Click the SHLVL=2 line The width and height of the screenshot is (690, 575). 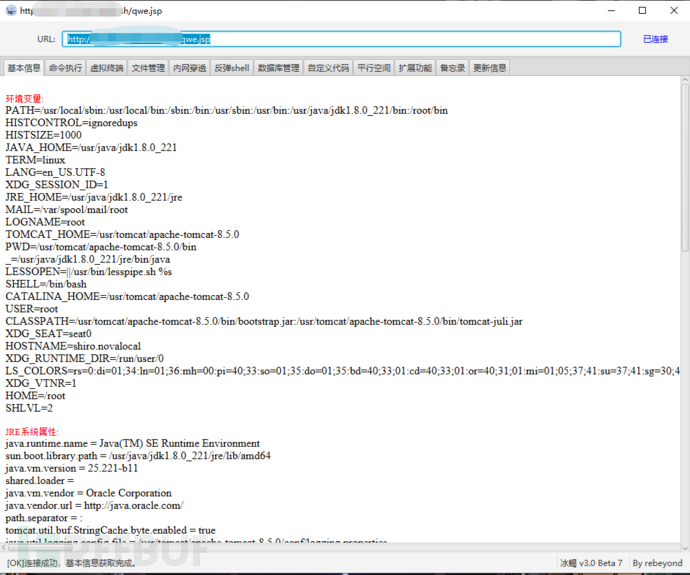click(29, 408)
